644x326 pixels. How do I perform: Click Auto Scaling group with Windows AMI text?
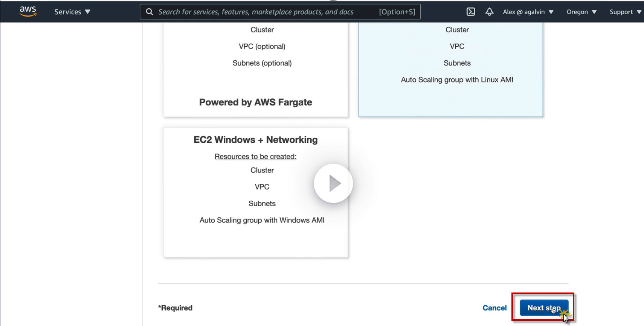point(262,220)
